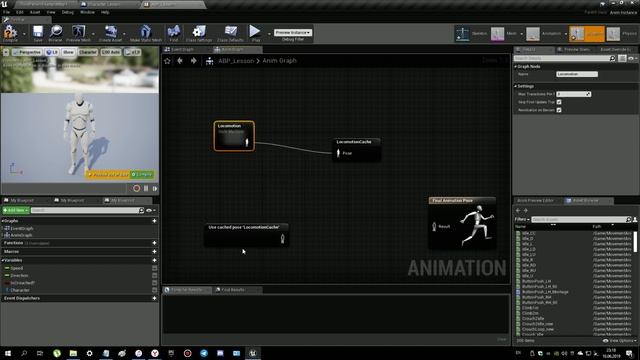This screenshot has height=360, width=640.
Task: Click the Character viewport button
Action: pos(88,52)
